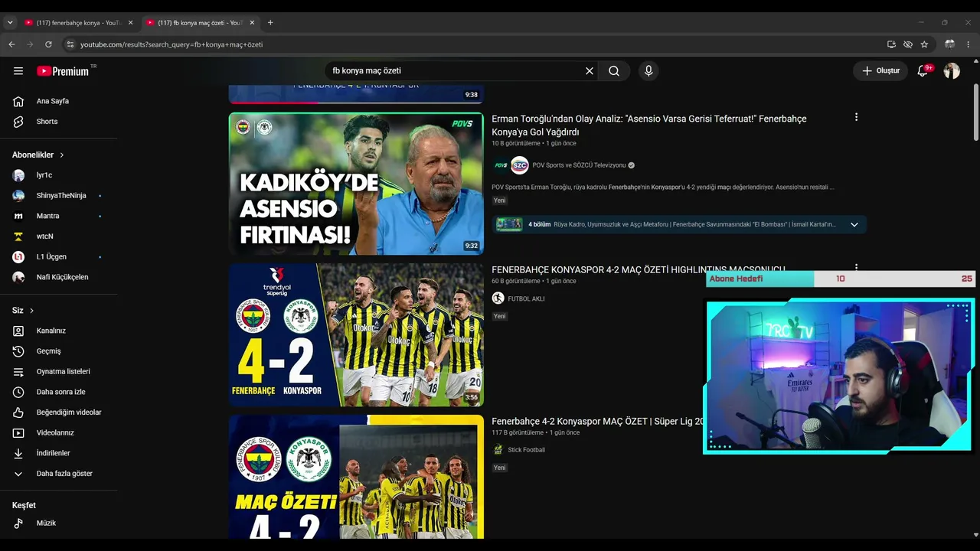Screen dimensions: 980x551
Task: Install YouTube app from address bar
Action: [891, 44]
